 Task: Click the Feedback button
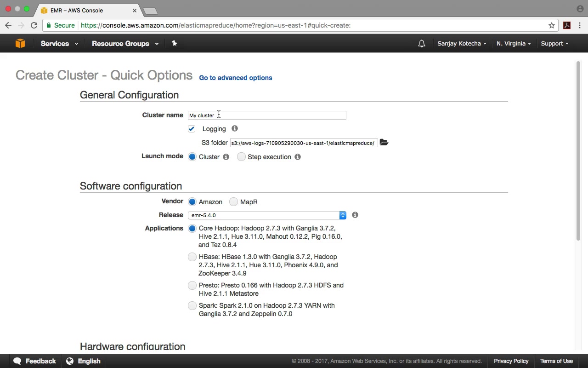pyautogui.click(x=35, y=361)
